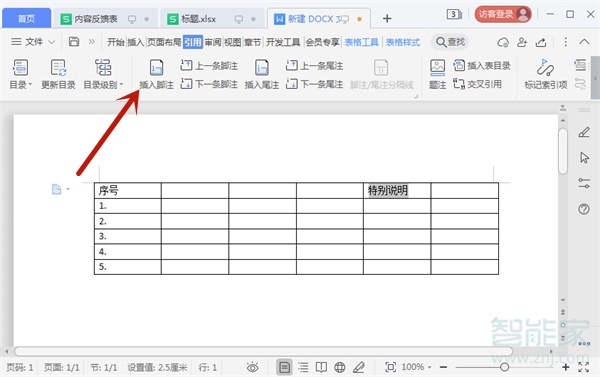Open the 开发工具 ribbon tab
Image resolution: width=600 pixels, height=377 pixels.
283,42
